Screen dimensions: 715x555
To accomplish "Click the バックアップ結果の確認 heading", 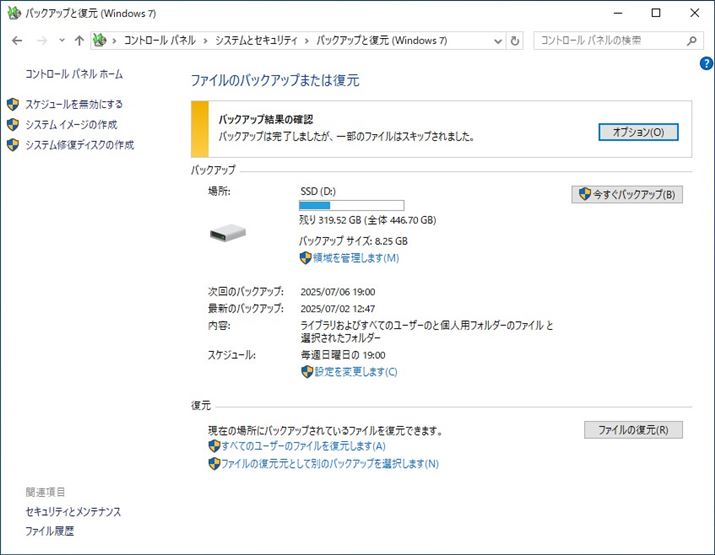I will [265, 119].
